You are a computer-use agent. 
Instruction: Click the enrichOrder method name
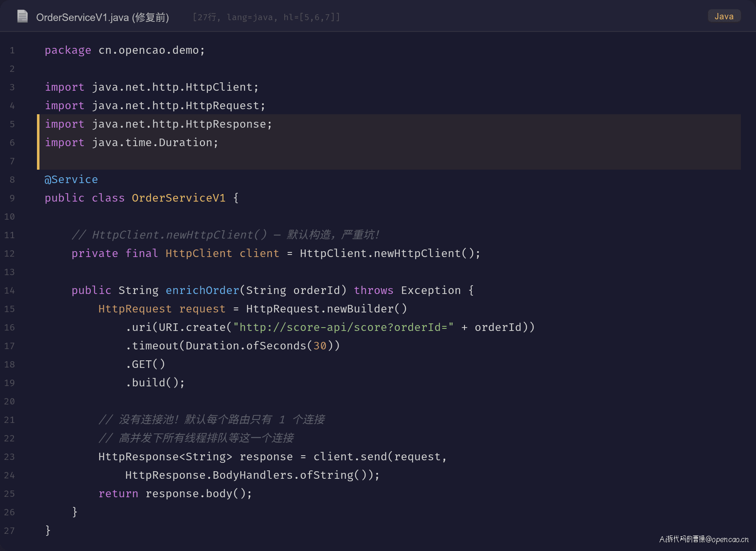click(x=202, y=291)
